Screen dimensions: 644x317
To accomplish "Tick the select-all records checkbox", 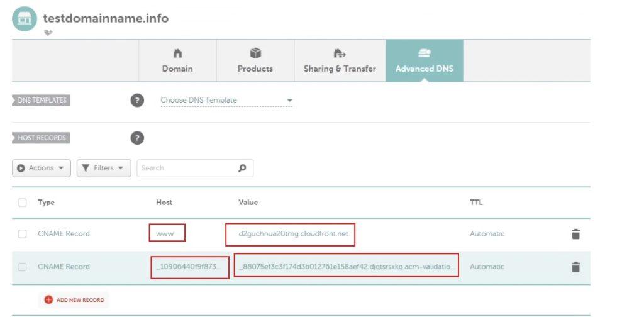I will [x=23, y=203].
